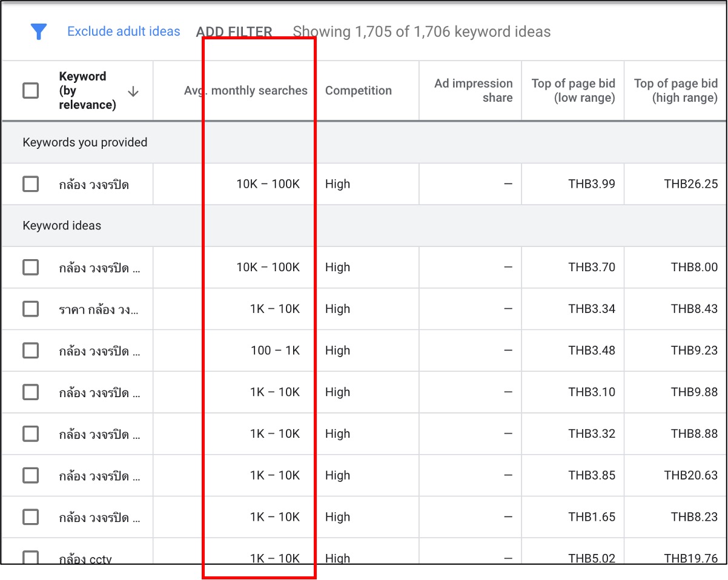Sort by Keyword (by relevance) header

point(87,91)
